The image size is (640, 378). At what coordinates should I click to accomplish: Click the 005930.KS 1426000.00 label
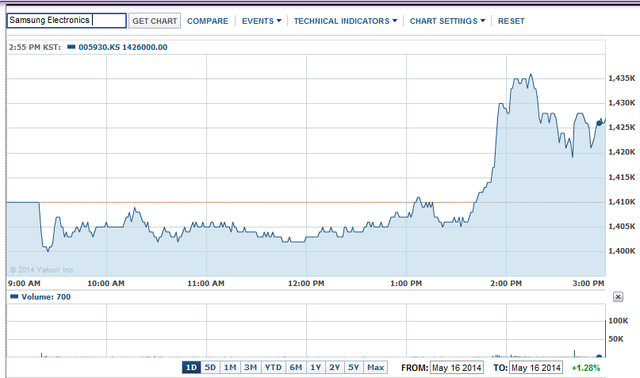point(123,47)
